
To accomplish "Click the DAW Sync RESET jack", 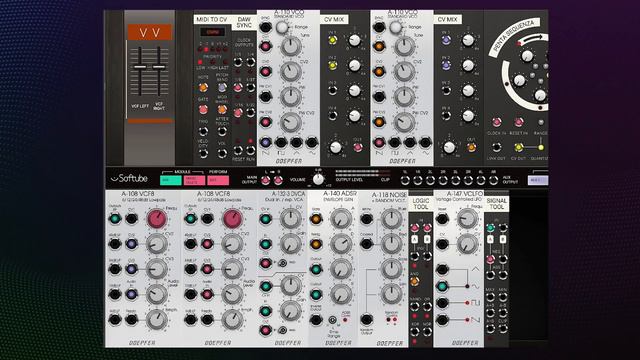I will [x=238, y=150].
